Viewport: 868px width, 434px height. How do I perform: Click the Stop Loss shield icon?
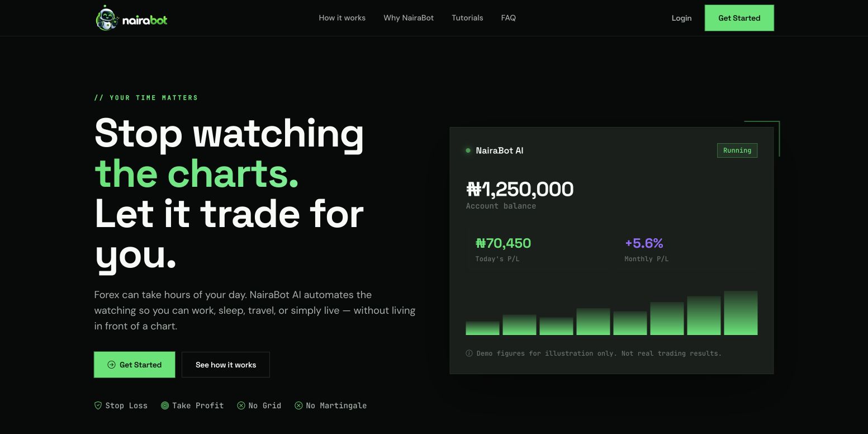[98, 405]
